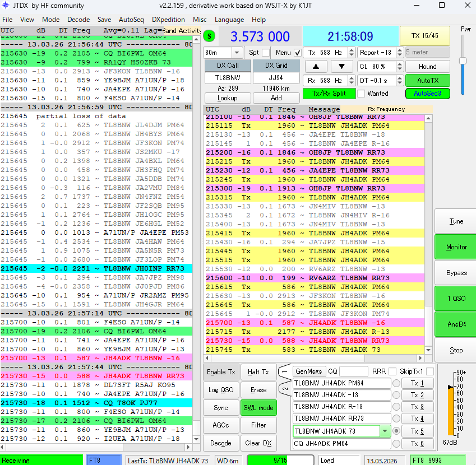Enable the Spt checkbox
The image size is (476, 465).
click(266, 52)
